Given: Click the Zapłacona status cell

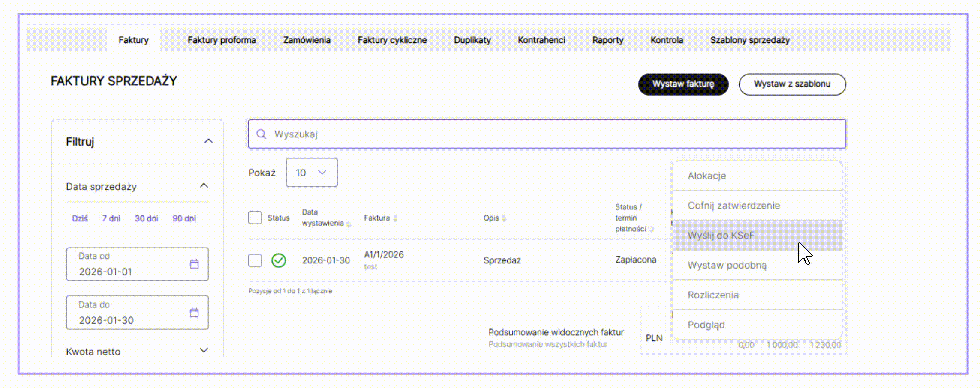Looking at the screenshot, I should (636, 260).
